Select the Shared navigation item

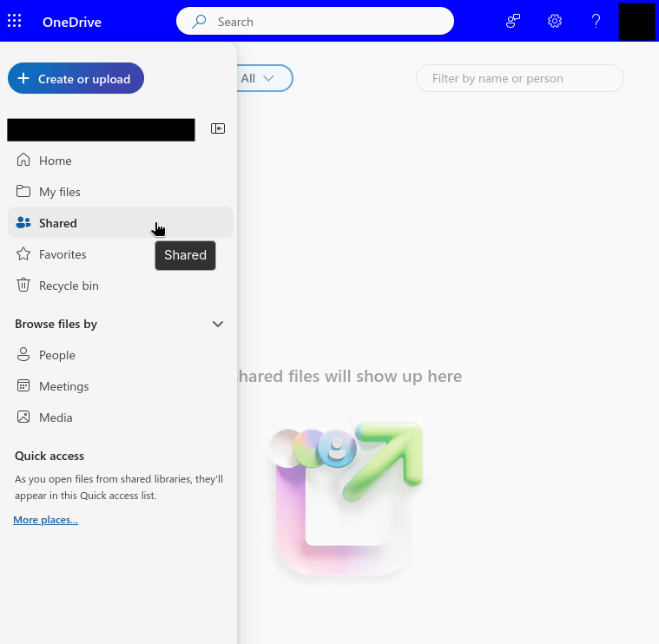tap(121, 223)
